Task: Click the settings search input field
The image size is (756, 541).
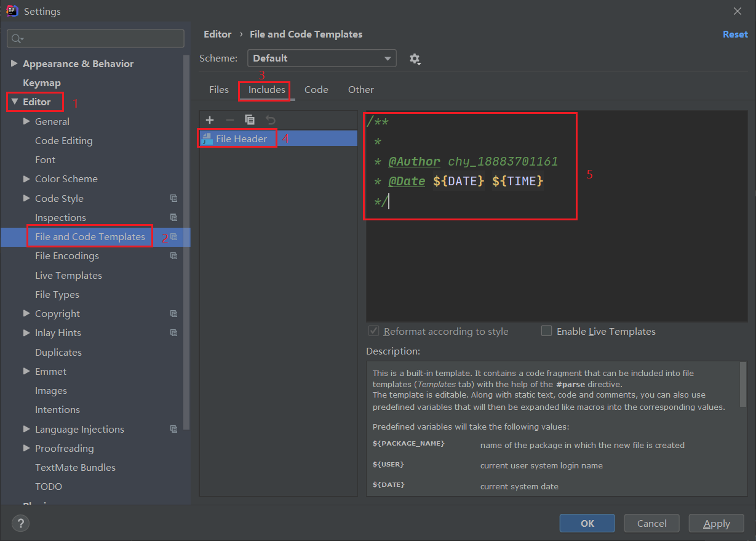Action: tap(95, 38)
